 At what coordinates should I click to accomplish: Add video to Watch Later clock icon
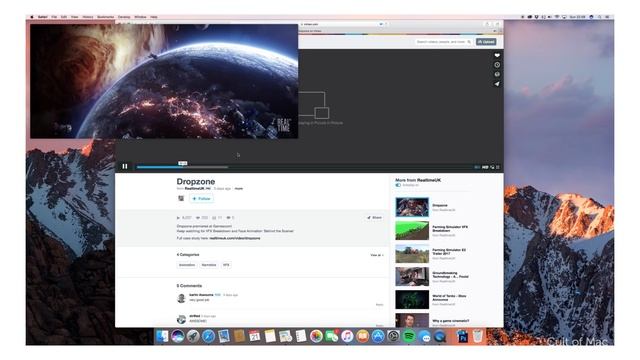tap(497, 65)
